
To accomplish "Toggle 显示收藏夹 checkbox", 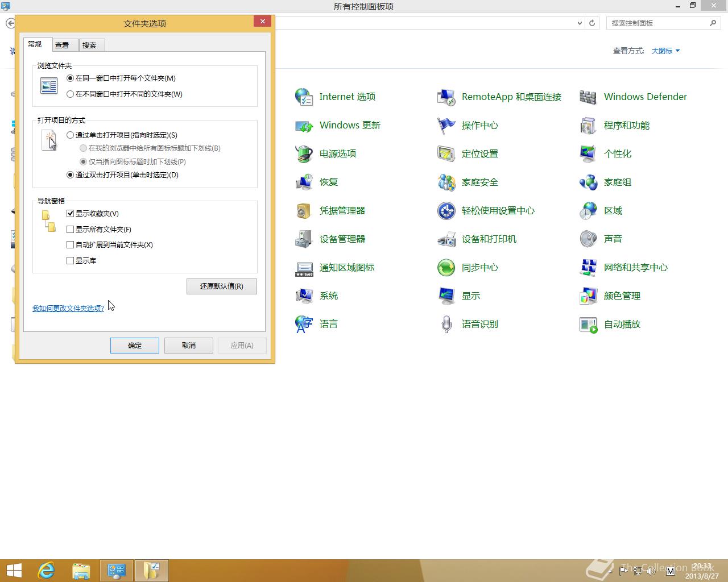I will [x=71, y=214].
